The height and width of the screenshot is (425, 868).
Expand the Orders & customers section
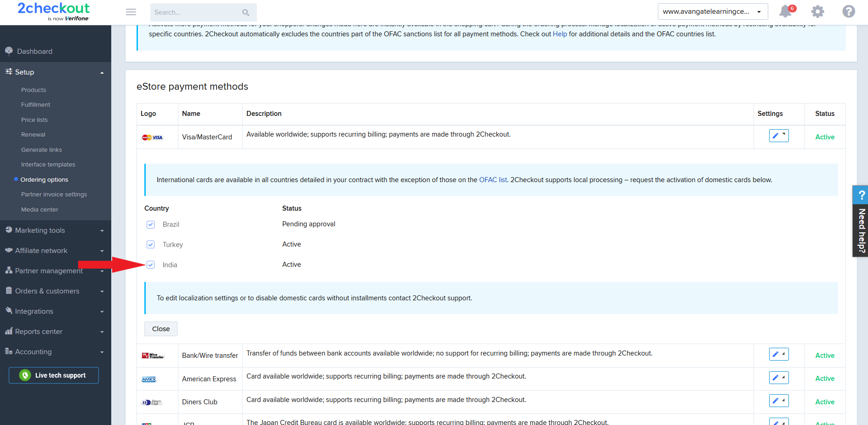[x=102, y=292]
